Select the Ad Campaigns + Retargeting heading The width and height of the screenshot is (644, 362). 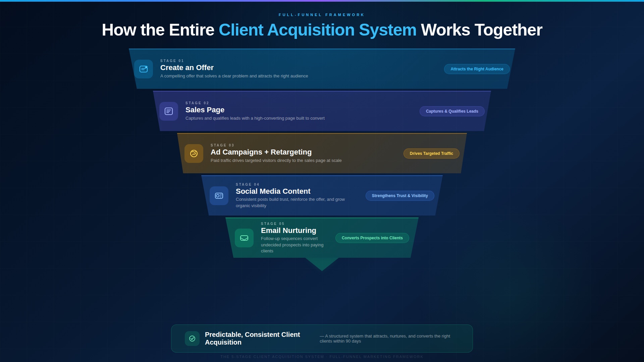(x=261, y=152)
